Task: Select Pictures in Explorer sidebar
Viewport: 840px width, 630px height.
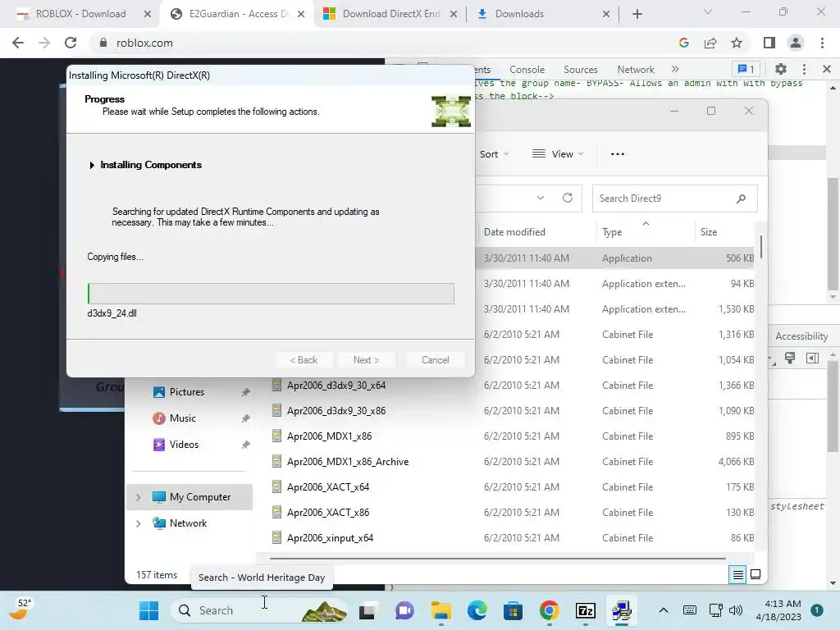Action: (187, 392)
